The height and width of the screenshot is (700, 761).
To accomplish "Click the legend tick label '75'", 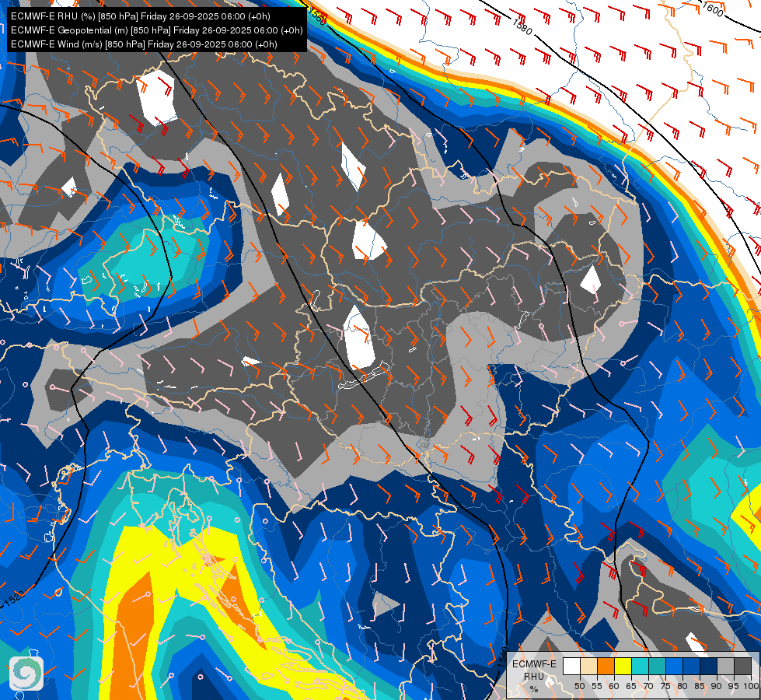I will [x=665, y=686].
